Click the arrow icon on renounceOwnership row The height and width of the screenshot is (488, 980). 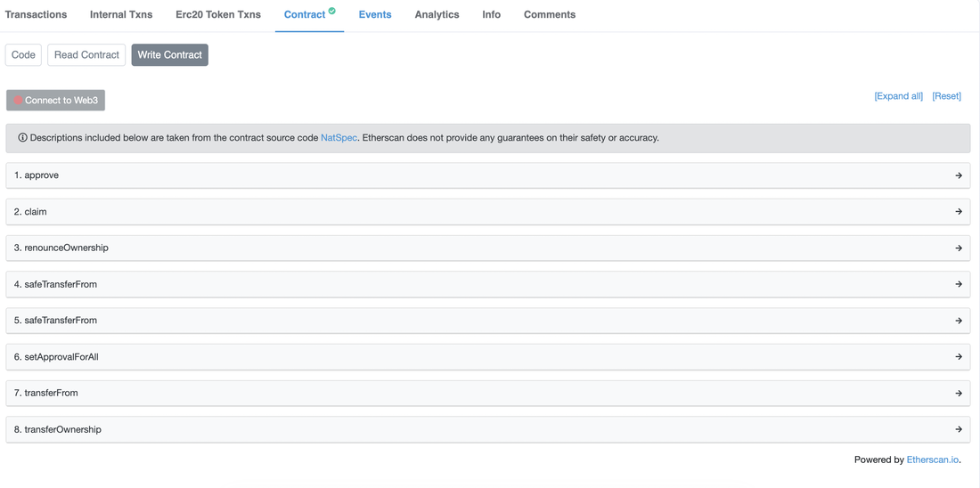click(958, 248)
